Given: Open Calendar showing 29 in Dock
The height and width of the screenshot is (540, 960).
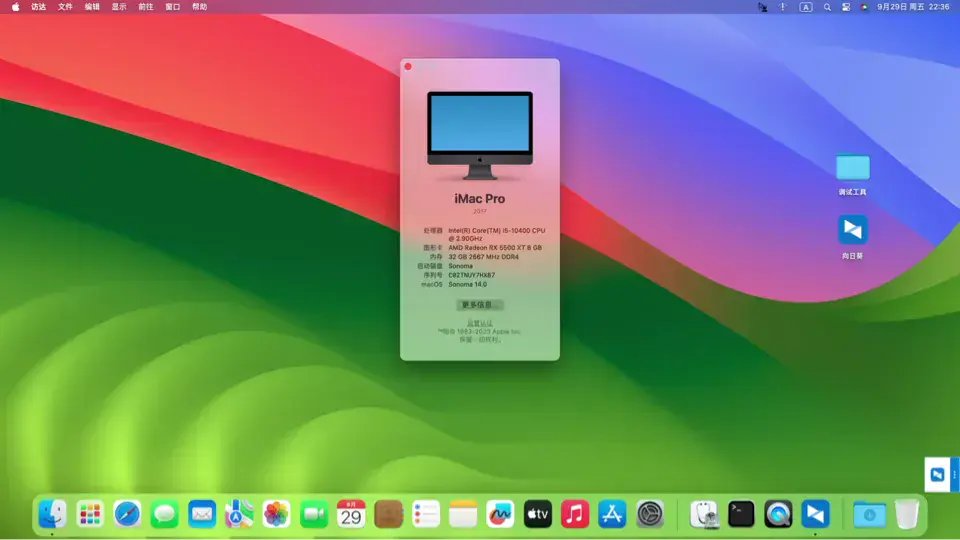Looking at the screenshot, I should pyautogui.click(x=351, y=514).
